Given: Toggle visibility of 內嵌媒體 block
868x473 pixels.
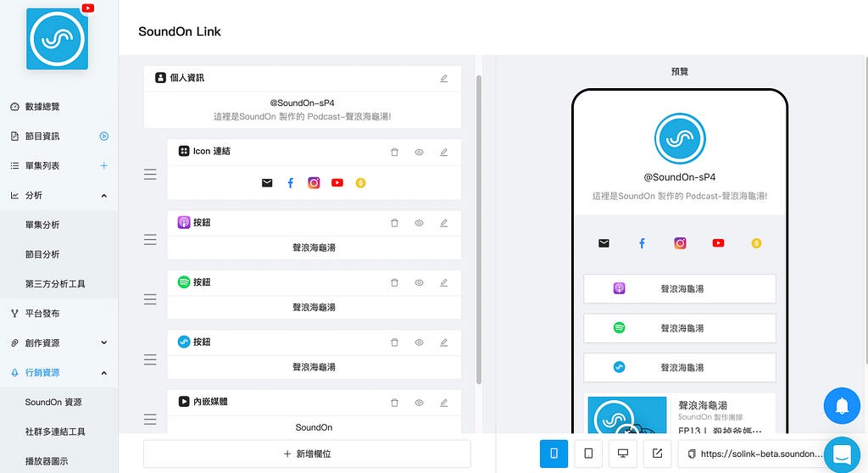Looking at the screenshot, I should coord(419,403).
